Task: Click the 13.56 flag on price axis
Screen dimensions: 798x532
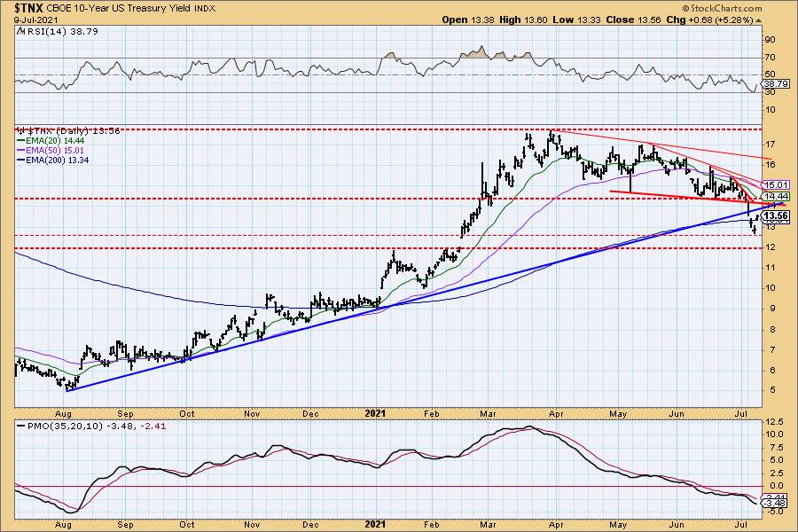Action: pos(776,215)
